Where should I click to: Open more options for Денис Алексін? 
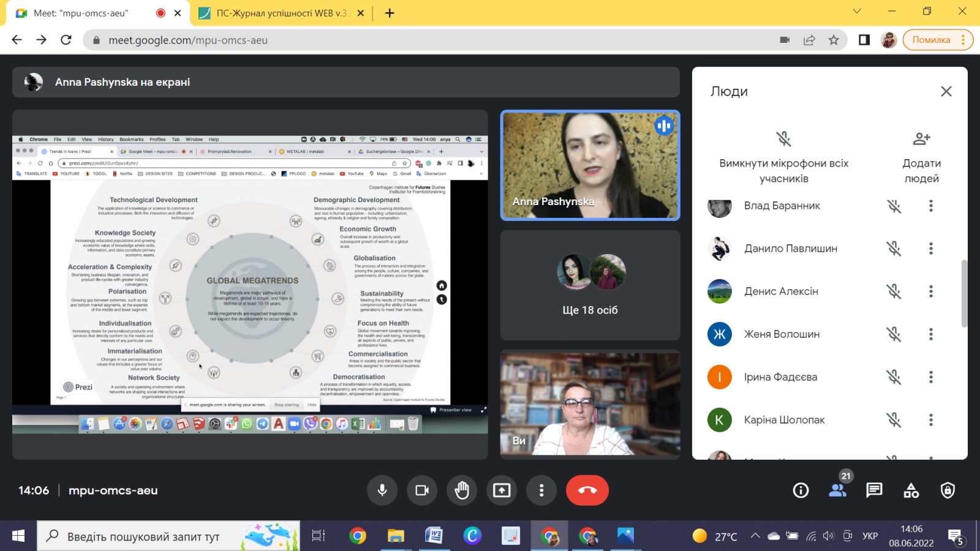pyautogui.click(x=930, y=291)
